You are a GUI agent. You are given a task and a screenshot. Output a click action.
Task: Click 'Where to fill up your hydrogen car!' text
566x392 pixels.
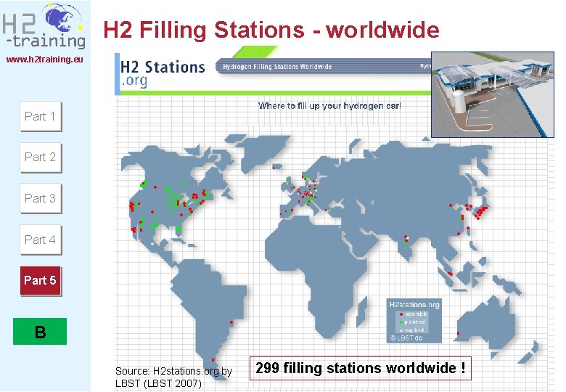tap(329, 106)
